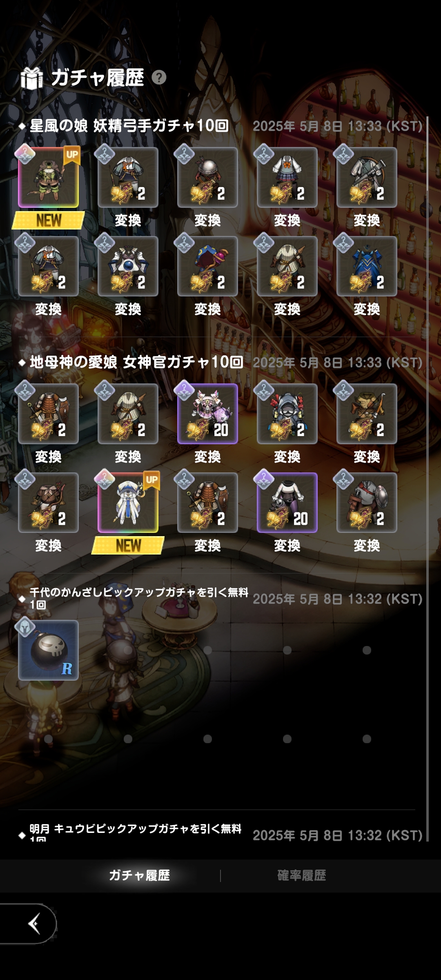Tap the back arrow button
Image resolution: width=441 pixels, height=980 pixels.
coord(29,924)
